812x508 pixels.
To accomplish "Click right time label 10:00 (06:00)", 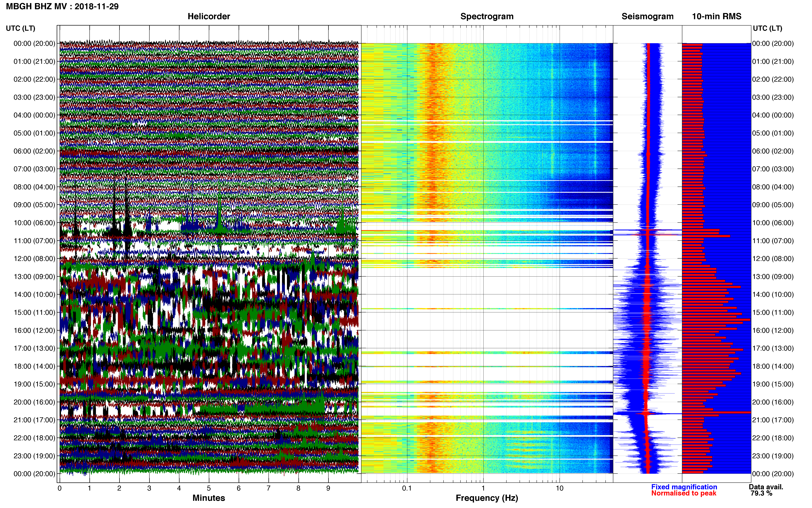I will 773,223.
